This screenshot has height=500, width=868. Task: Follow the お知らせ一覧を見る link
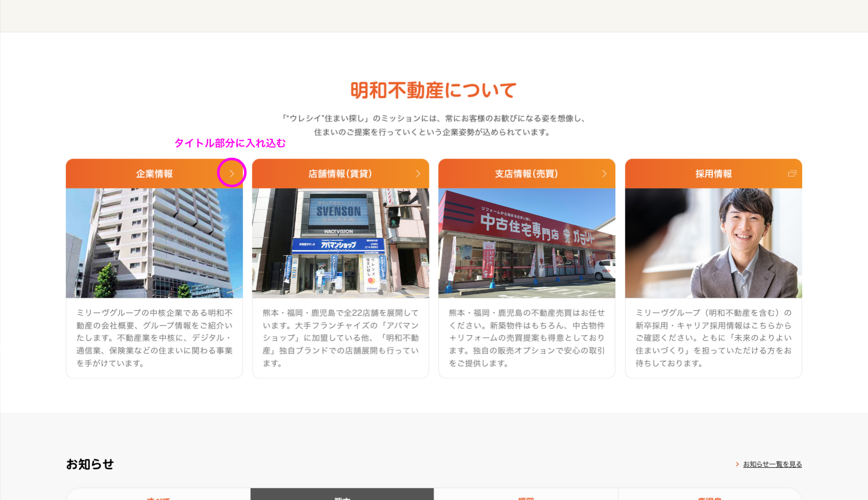pos(773,464)
